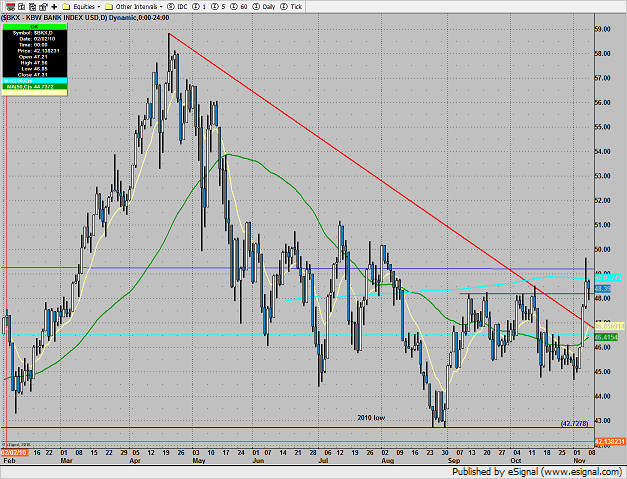Switch to the 60-minute interval
Image resolution: width=627 pixels, height=479 pixels.
click(x=240, y=7)
